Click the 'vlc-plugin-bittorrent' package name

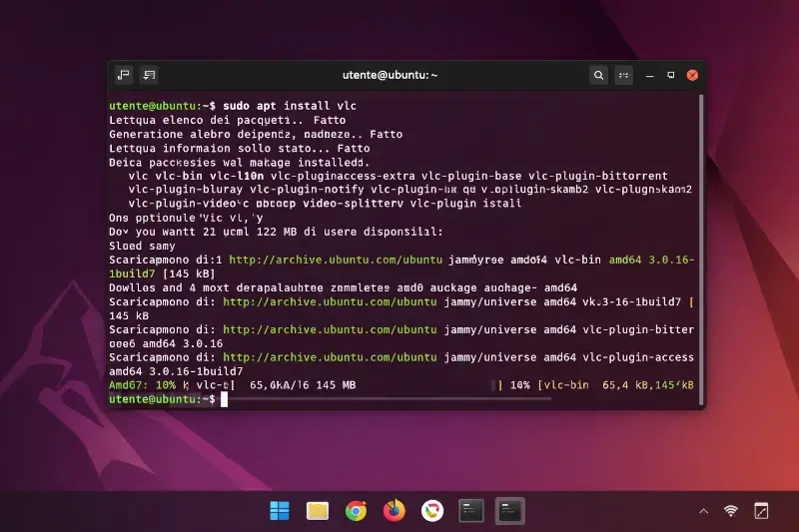[x=597, y=176]
